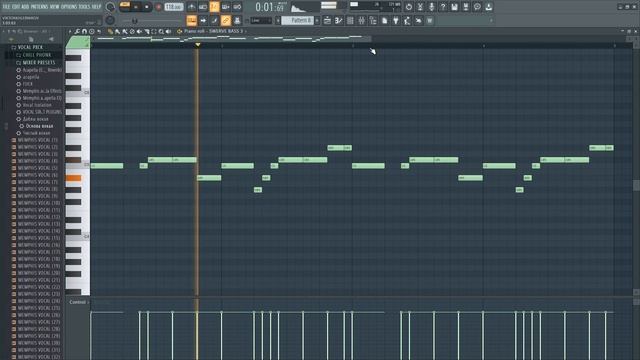Click the tempo tapper icon
Image resolution: width=640 pixels, height=360 pixels.
click(407, 20)
